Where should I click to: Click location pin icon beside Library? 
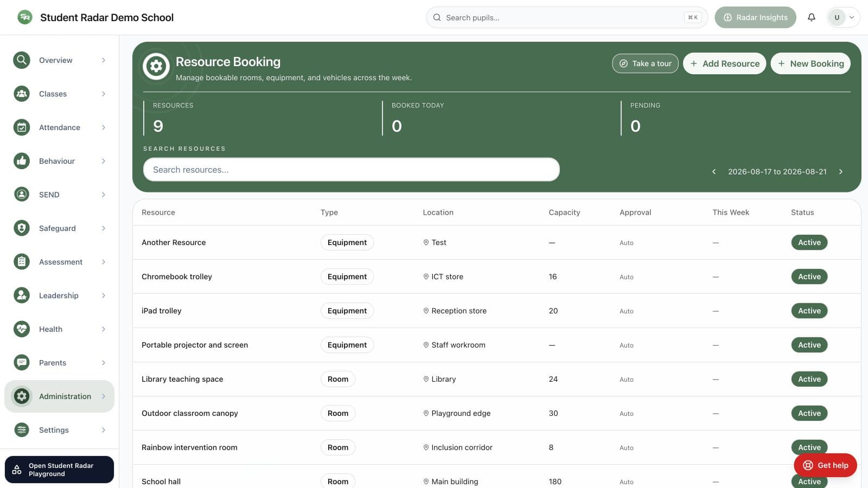point(426,379)
